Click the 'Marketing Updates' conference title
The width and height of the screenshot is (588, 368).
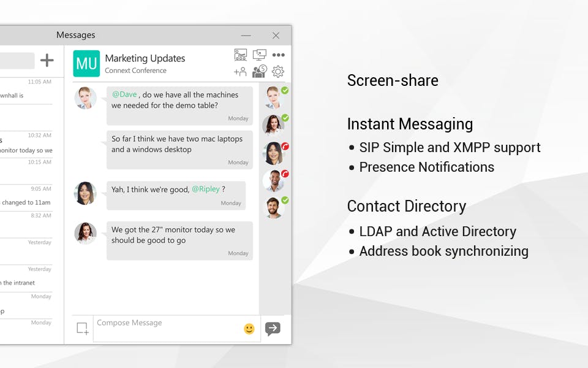tap(145, 58)
